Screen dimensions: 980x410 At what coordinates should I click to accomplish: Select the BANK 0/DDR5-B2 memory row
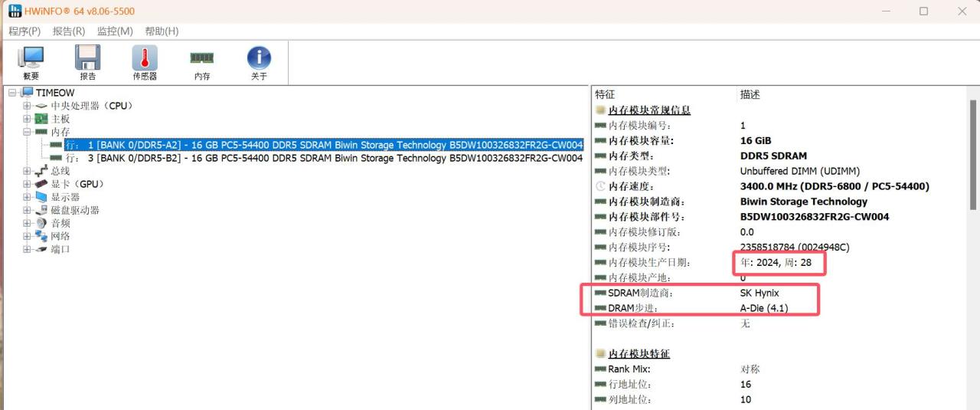coord(324,158)
